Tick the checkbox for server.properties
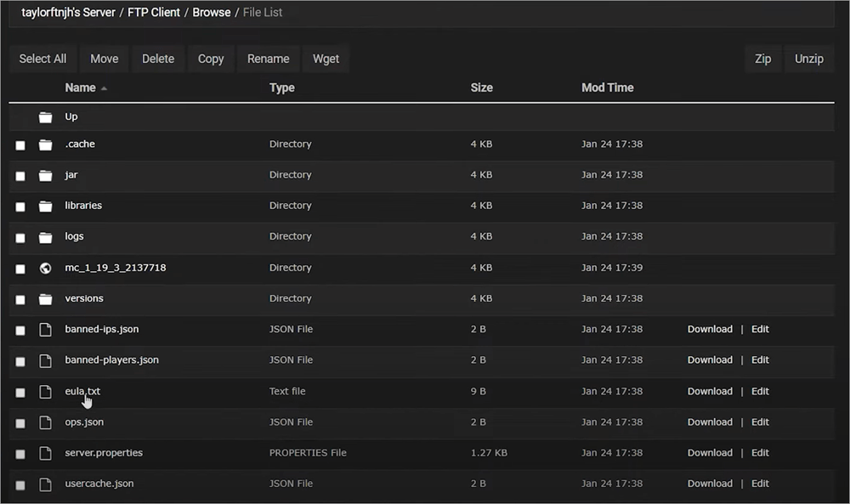 click(x=20, y=453)
